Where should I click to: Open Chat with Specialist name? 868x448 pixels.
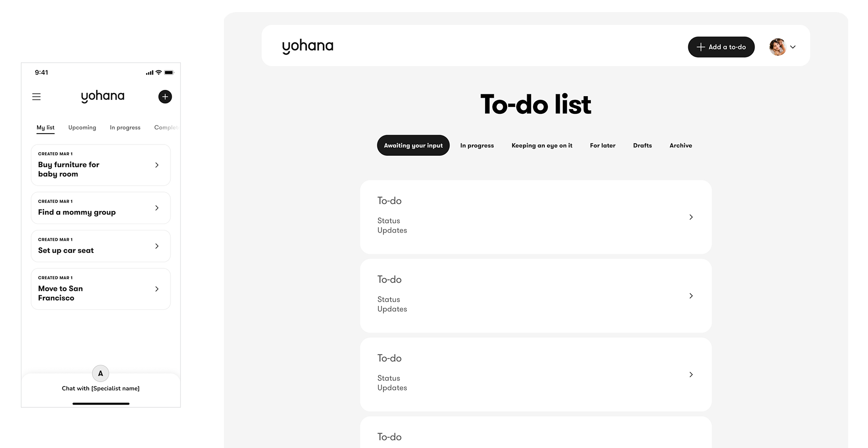pos(101,388)
